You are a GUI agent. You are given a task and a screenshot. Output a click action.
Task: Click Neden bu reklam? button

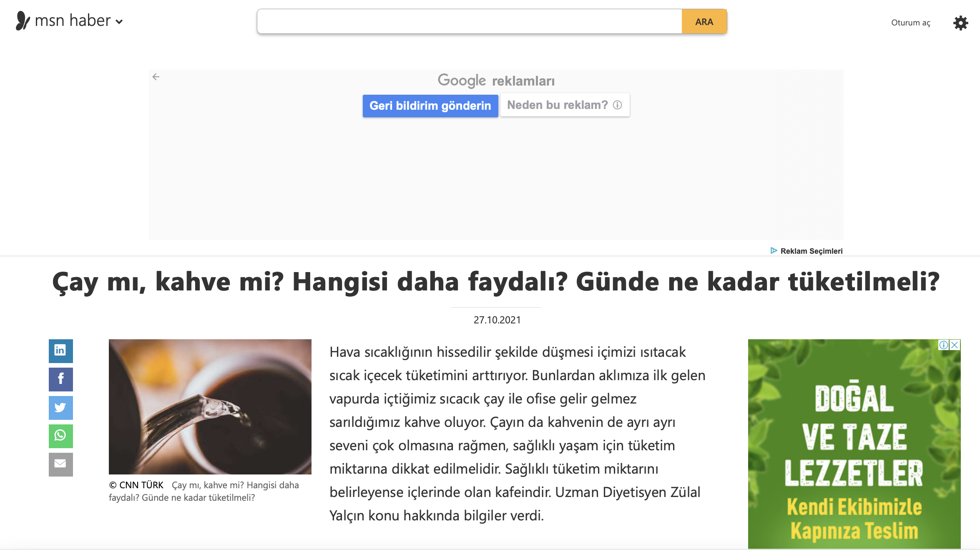[565, 105]
